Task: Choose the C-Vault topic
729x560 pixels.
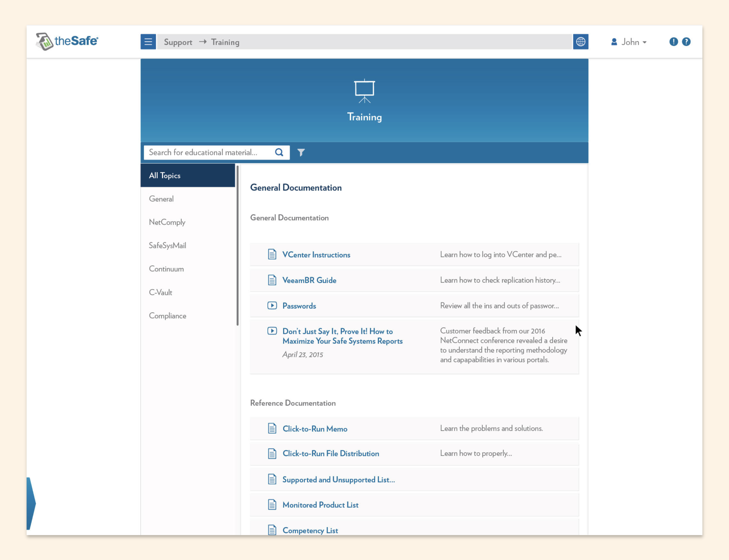Action: [x=160, y=292]
